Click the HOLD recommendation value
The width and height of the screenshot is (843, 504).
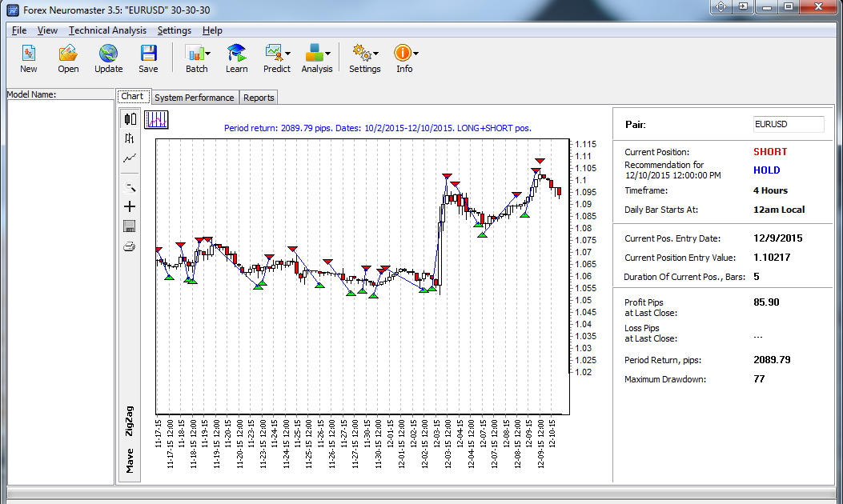[x=767, y=170]
